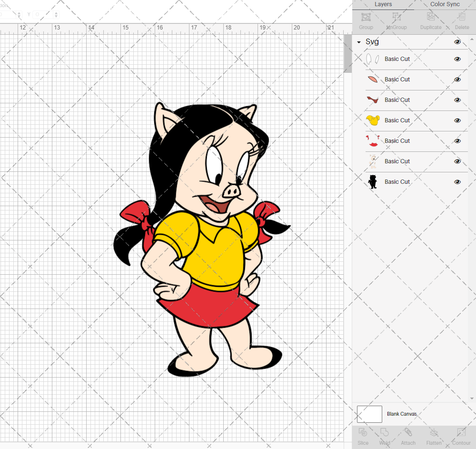Viewport: 476px width, 449px height.
Task: Click the UnGroup icon
Action: 396,17
